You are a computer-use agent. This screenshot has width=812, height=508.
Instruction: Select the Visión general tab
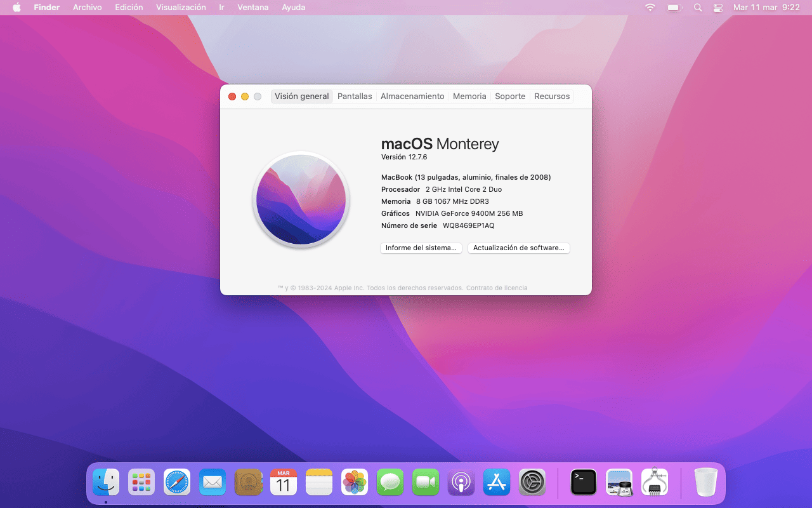point(302,97)
